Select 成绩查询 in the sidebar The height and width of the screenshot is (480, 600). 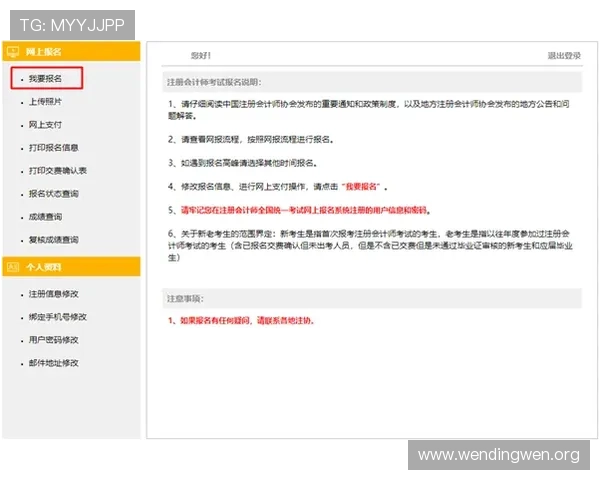coord(45,217)
